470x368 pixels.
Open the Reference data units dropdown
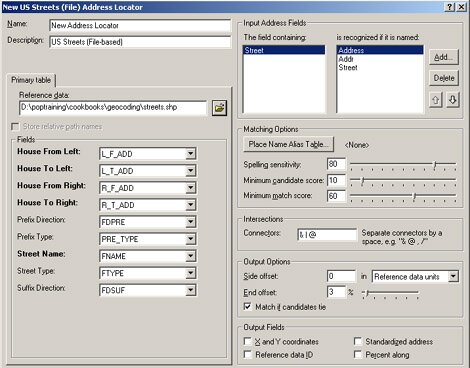[453, 276]
